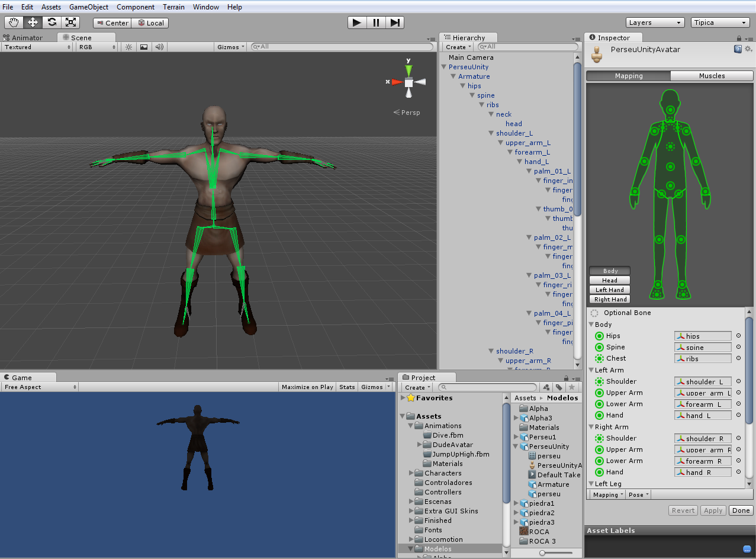Open the object picker next to the hips field
756x559 pixels.
pos(738,336)
